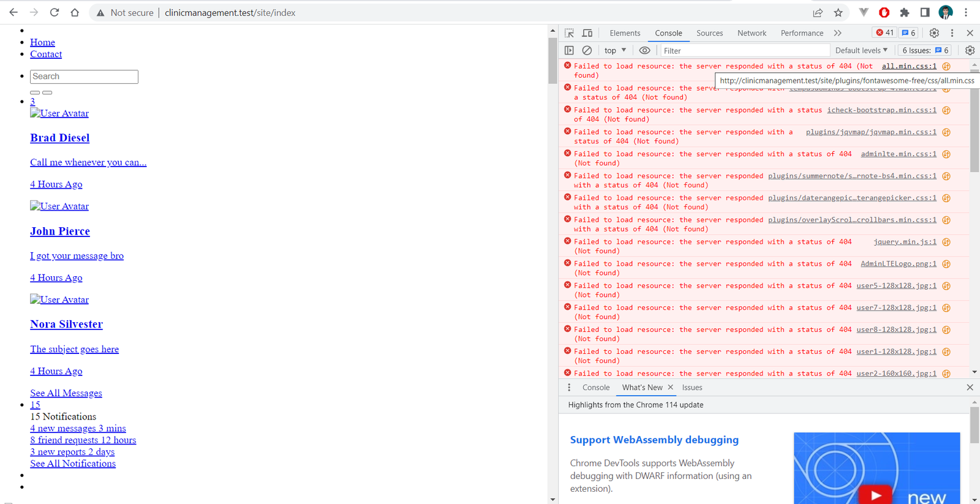Open adminlte.min.css:1 source link
Screen dimensions: 980x504
click(899, 154)
